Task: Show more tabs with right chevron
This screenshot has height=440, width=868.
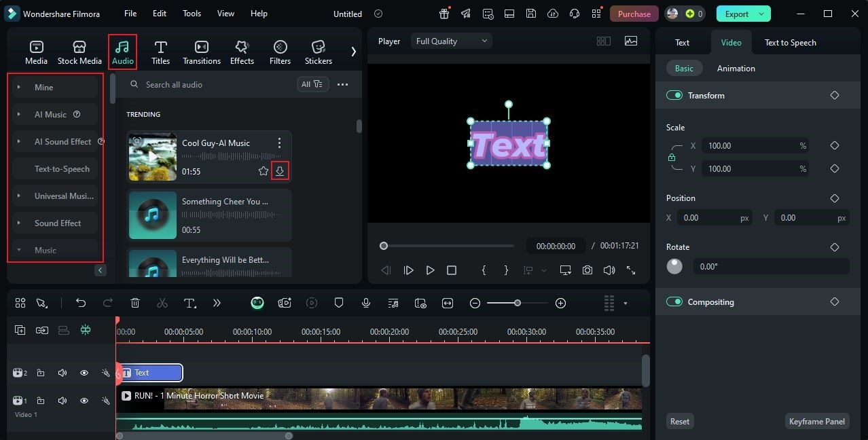Action: (353, 52)
